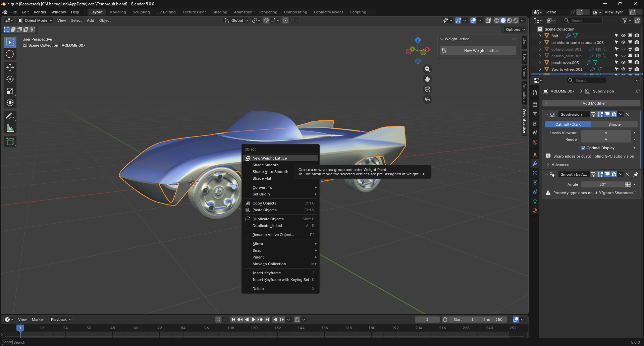Viewport: 644px width, 346px height.
Task: Open the Object properties tab icon
Action: (535, 154)
